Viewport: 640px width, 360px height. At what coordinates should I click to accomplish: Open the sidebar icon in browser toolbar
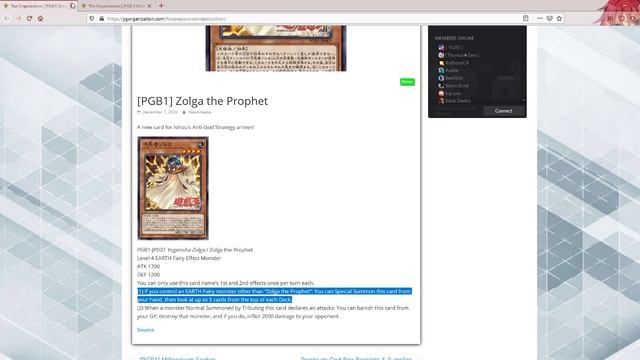point(621,18)
